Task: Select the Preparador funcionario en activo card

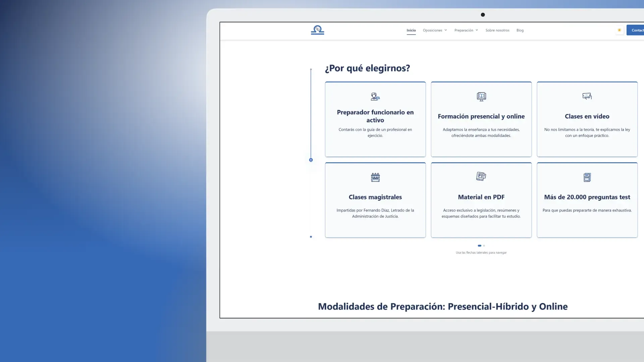Action: pos(375,119)
